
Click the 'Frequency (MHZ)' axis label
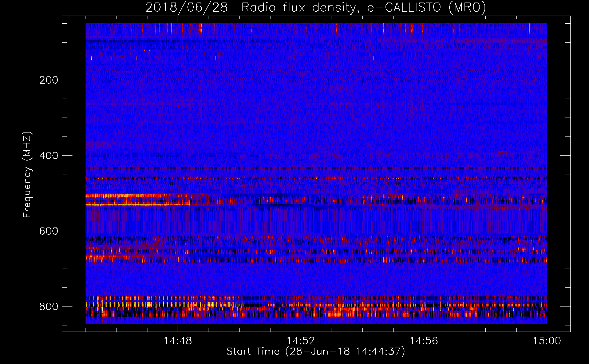point(27,174)
